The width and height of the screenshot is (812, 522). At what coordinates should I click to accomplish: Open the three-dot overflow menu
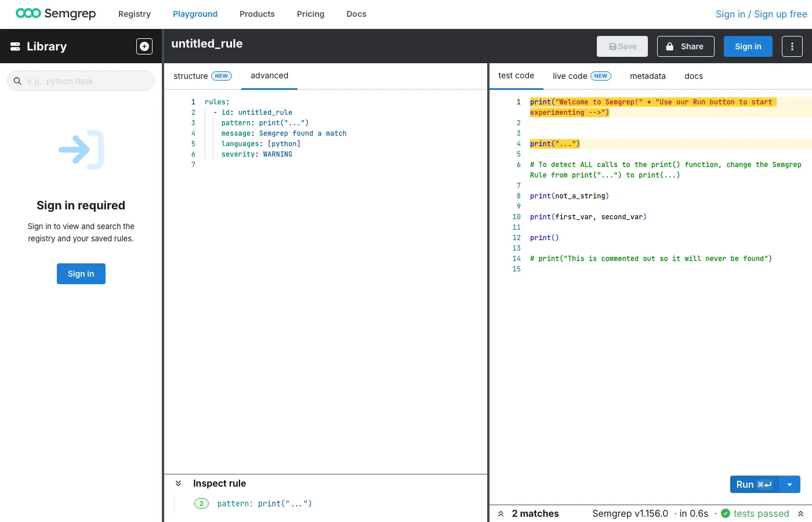792,46
